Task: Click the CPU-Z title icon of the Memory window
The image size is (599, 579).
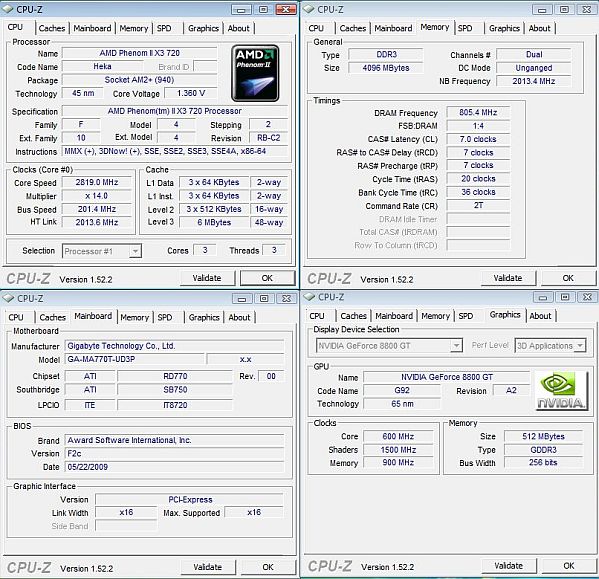Action: pos(309,10)
